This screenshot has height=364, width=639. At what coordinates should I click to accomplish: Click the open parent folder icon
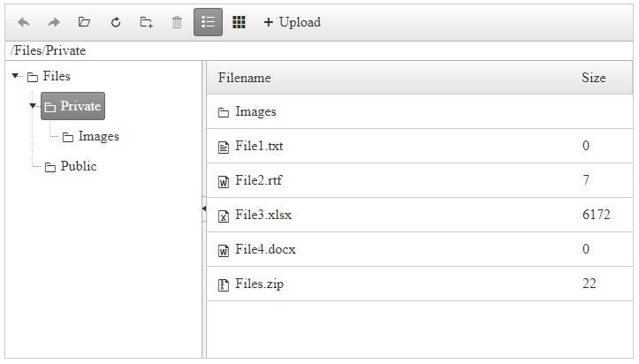(84, 22)
